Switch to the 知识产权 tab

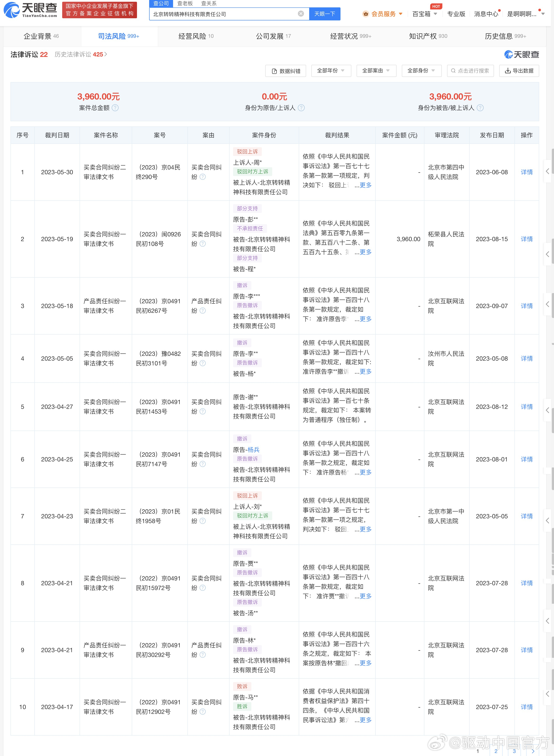point(428,36)
